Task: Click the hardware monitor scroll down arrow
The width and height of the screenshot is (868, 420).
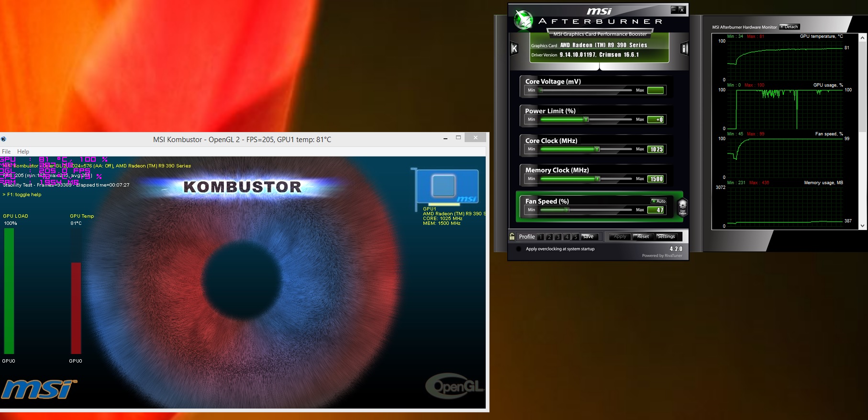Action: (x=862, y=226)
